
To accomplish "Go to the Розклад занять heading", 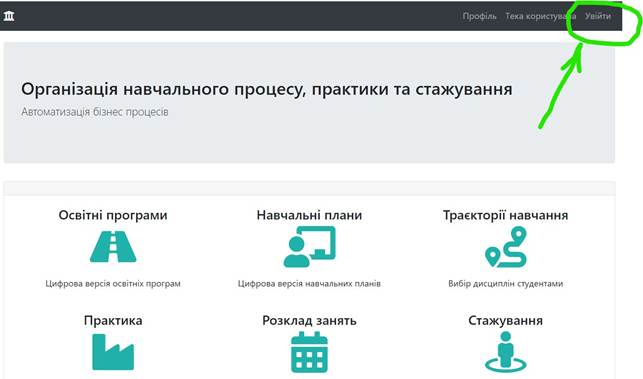I will click(310, 320).
